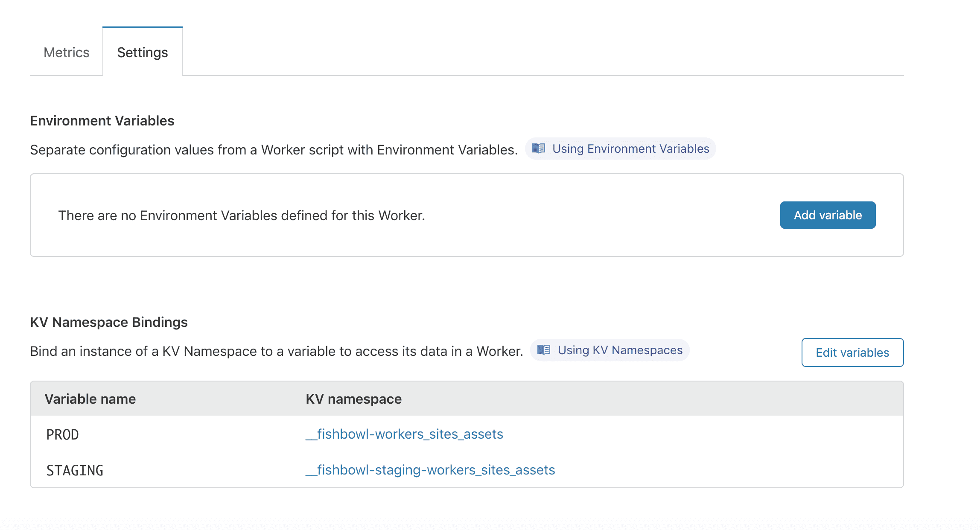Click the Environment Variables section heading
The width and height of the screenshot is (980, 530).
click(102, 121)
